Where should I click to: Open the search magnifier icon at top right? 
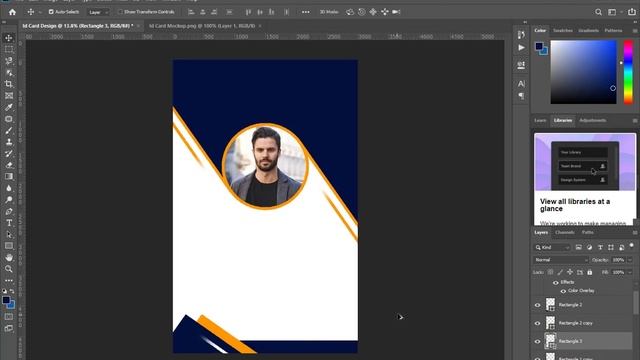click(598, 12)
